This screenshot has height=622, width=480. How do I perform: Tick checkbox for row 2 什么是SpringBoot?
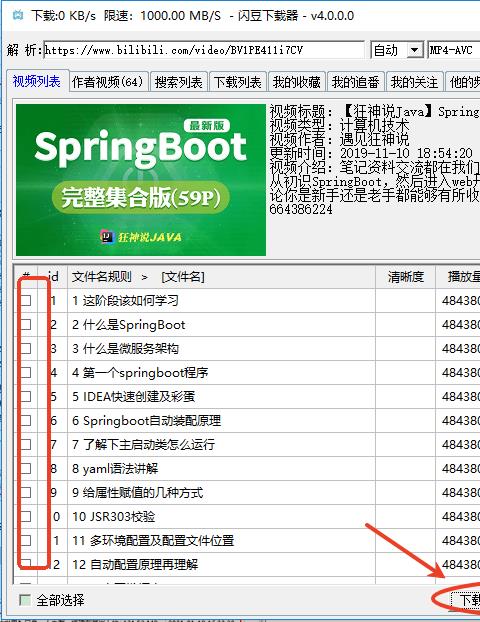coord(26,325)
